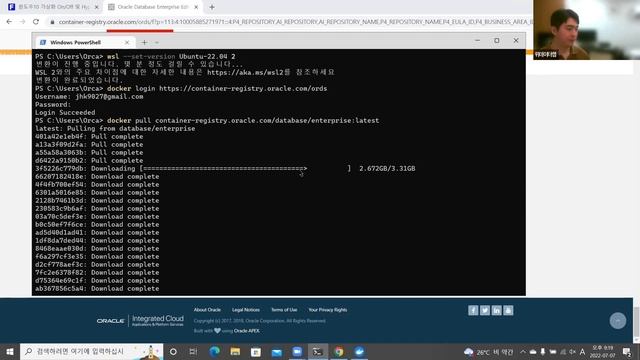Click the '2.672GB/3.31GB' progress text

tap(387, 169)
